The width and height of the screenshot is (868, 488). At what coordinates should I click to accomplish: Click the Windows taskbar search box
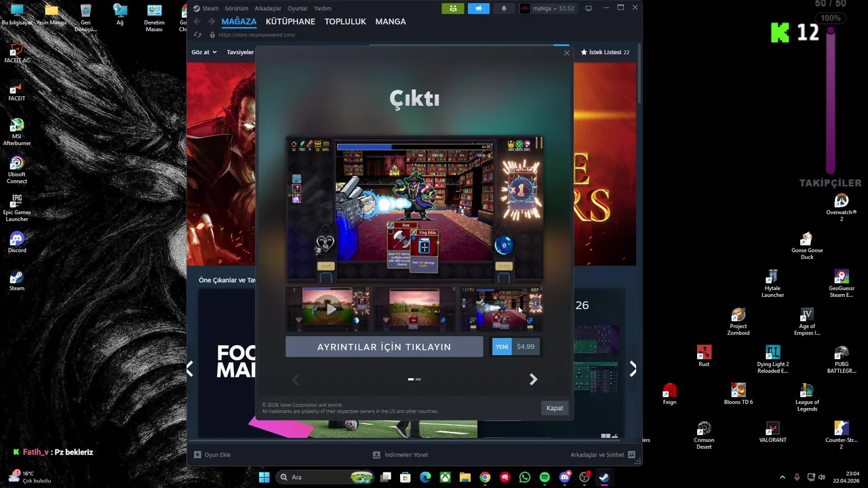[325, 477]
